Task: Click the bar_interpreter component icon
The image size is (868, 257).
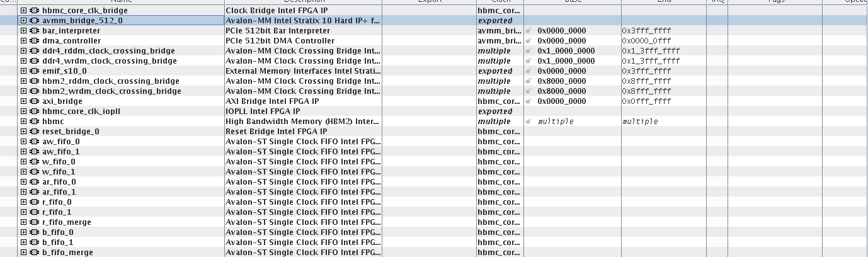Action: click(34, 31)
